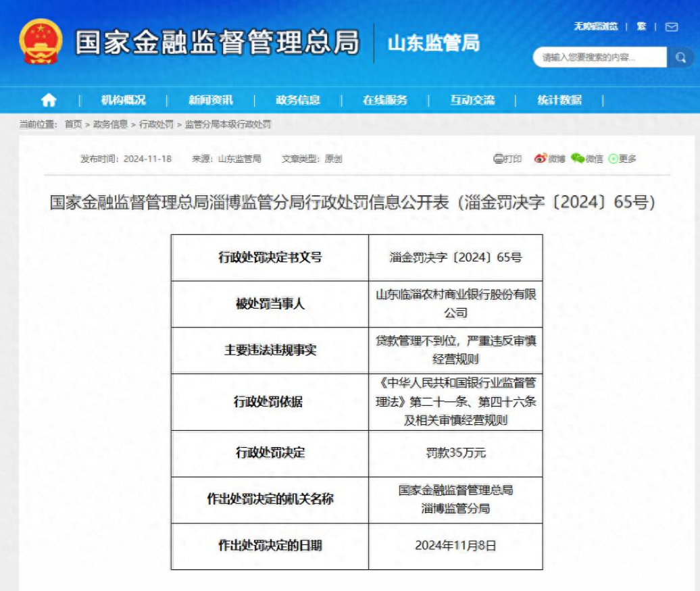Share to 微信 via WeChat icon
Image resolution: width=700 pixels, height=591 pixels.
pyautogui.click(x=587, y=159)
